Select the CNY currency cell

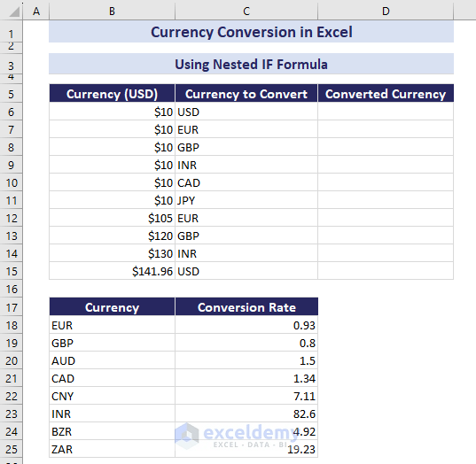tap(112, 396)
